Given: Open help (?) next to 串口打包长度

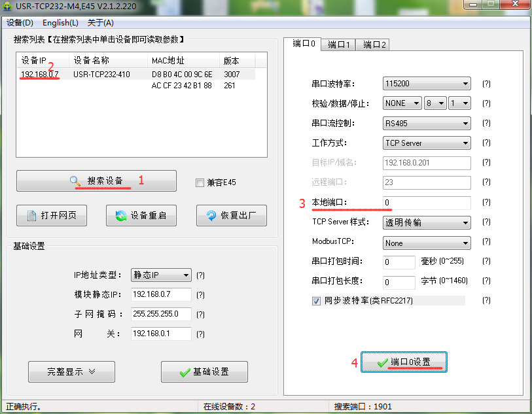Looking at the screenshot, I should tap(486, 281).
